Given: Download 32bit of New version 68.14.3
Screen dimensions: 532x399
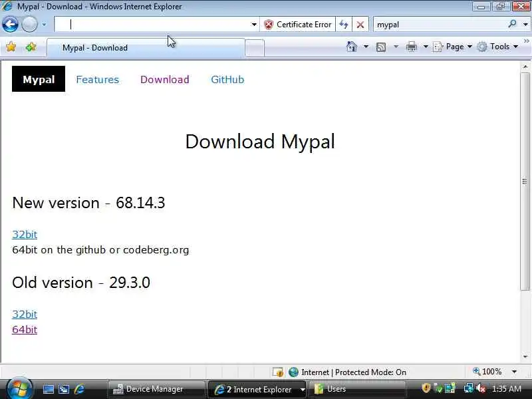Looking at the screenshot, I should point(25,234).
